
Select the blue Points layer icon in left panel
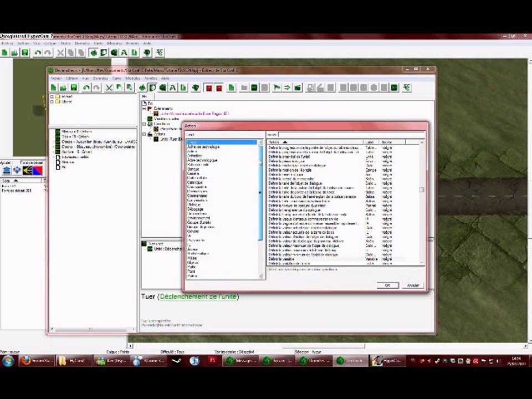17,170
